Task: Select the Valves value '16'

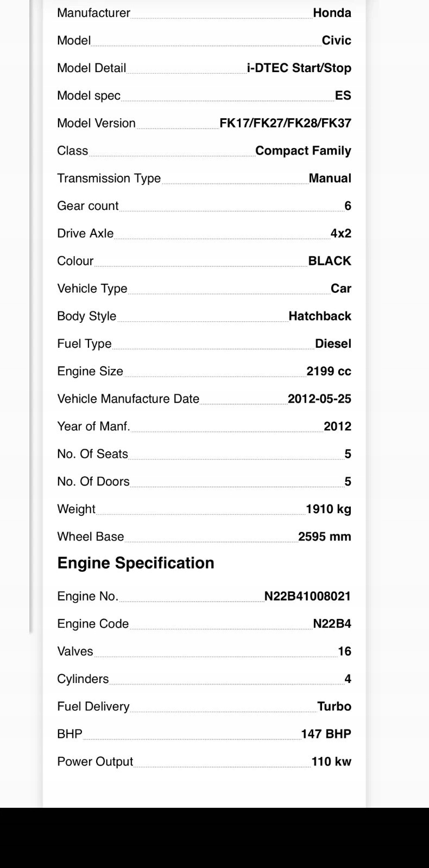Action: click(344, 652)
